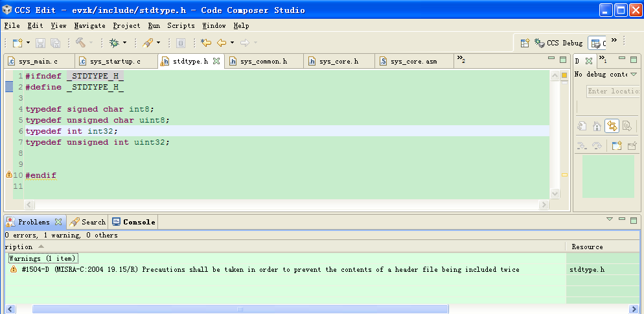
Task: Open the New dropdown arrow in toolbar
Action: [28, 42]
